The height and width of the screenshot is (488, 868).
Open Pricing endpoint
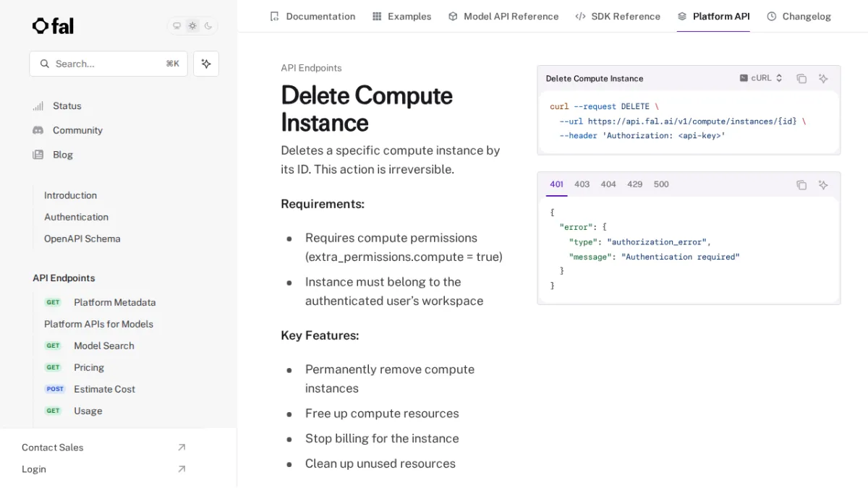click(x=89, y=367)
